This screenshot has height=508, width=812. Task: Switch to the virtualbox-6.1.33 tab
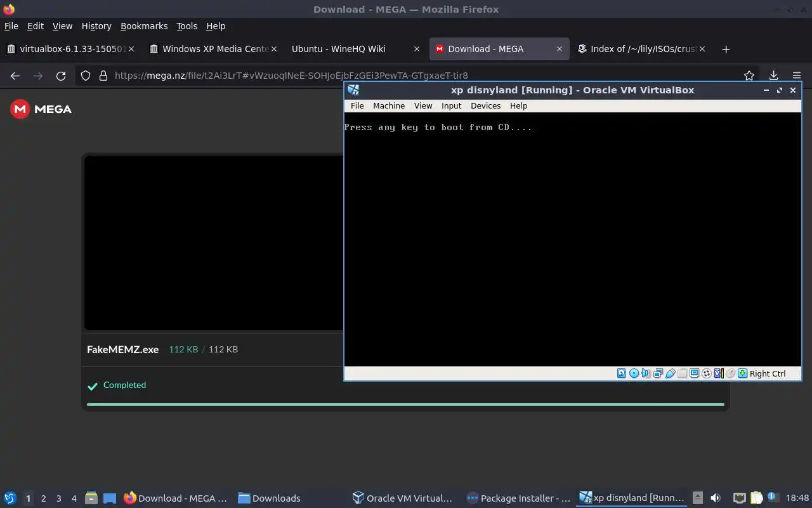point(70,49)
